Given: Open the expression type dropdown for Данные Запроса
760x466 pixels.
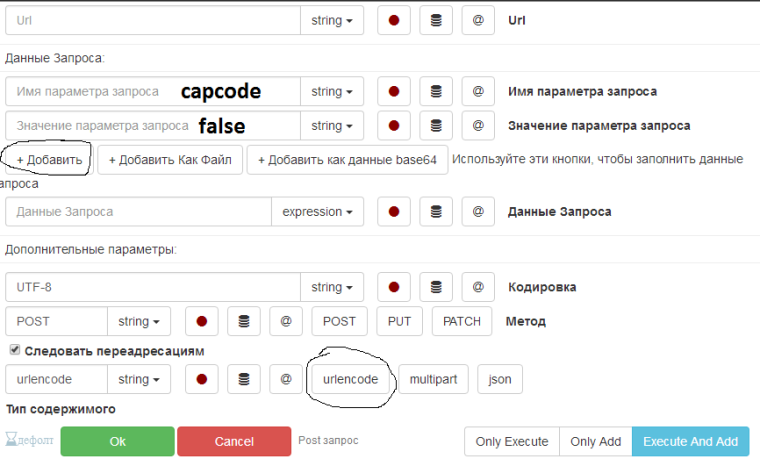Looking at the screenshot, I should click(317, 212).
